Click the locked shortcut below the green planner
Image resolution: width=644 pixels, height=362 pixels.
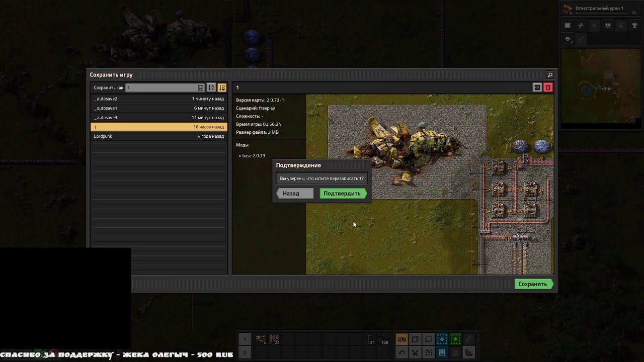pos(455,352)
